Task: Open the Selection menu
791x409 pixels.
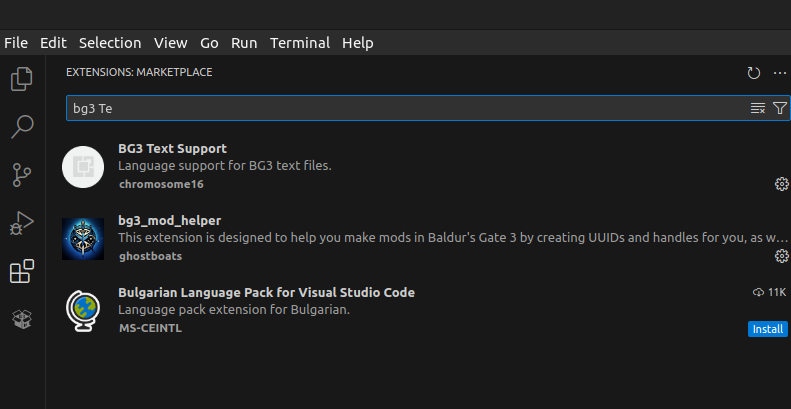Action: click(110, 43)
